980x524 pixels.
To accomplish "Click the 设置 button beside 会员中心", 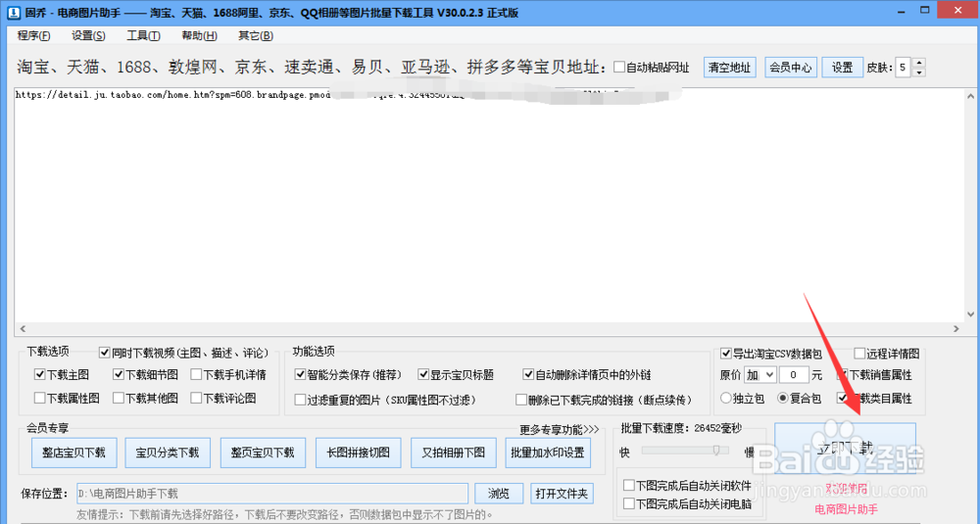I will 842,68.
